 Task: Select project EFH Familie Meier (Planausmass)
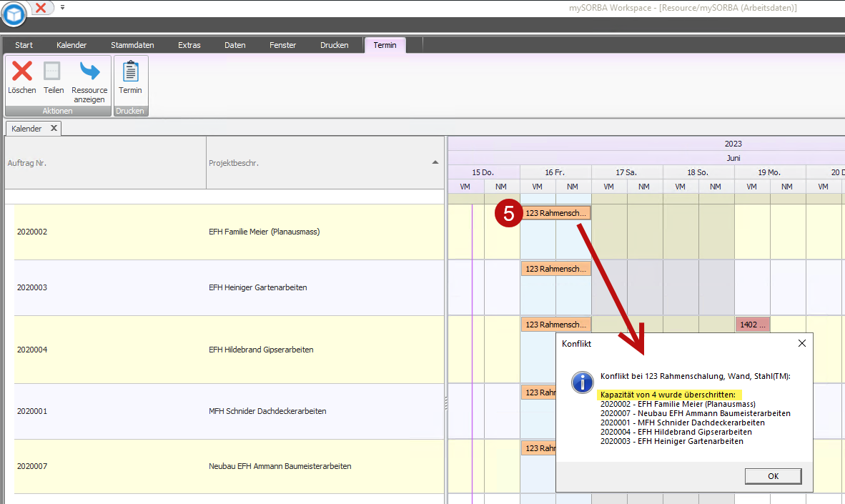pyautogui.click(x=264, y=232)
